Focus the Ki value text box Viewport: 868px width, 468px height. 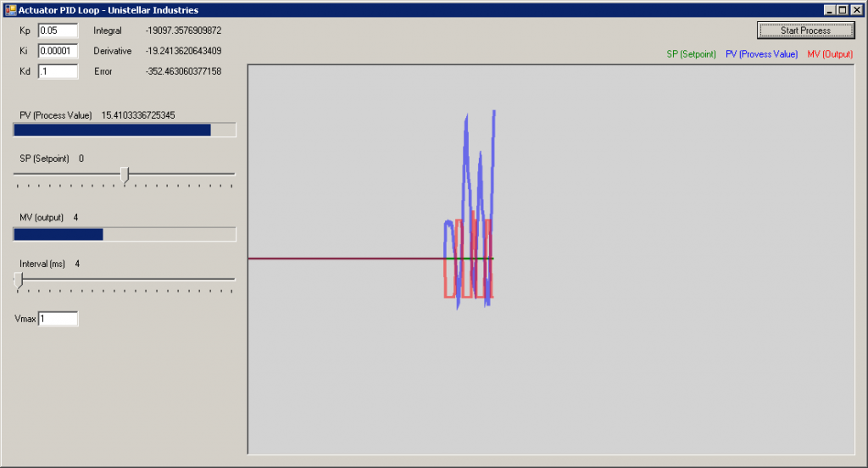point(58,51)
